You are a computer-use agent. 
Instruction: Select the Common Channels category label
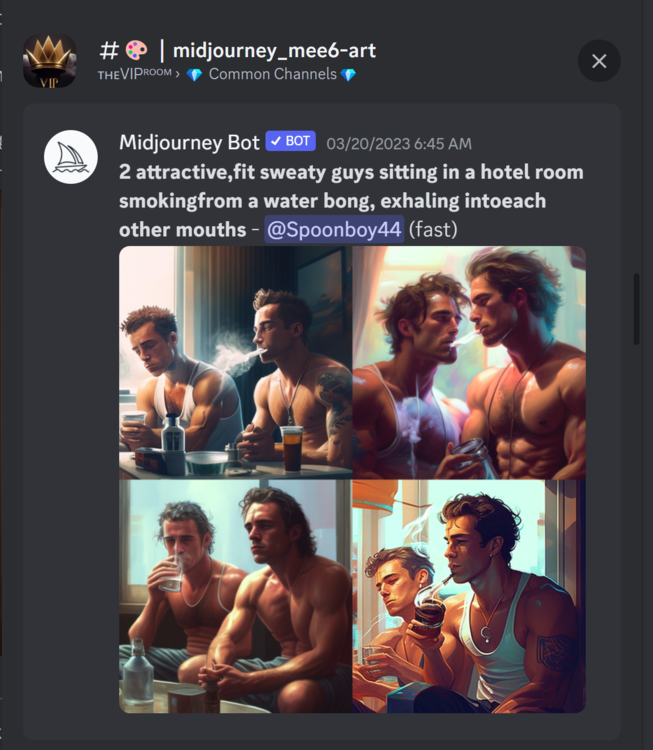[272, 75]
